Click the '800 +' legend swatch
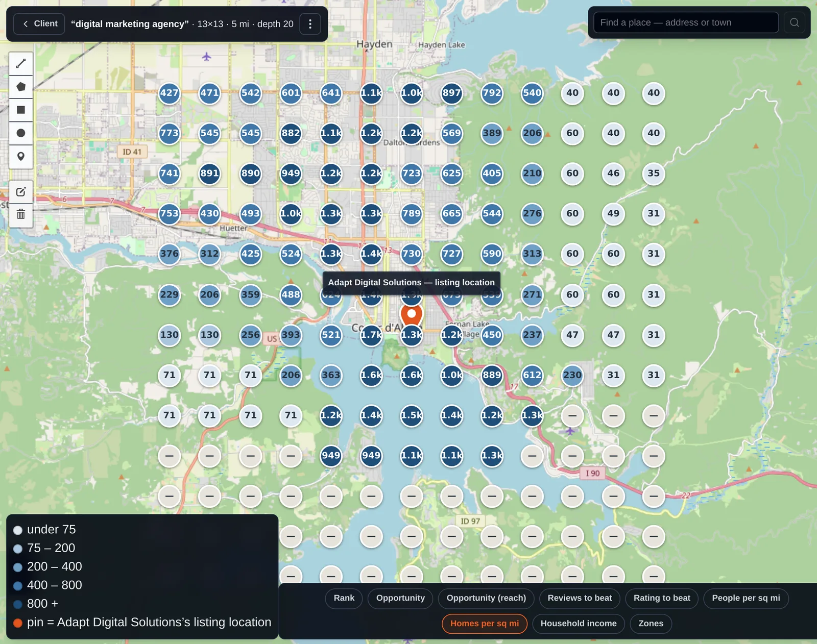817x644 pixels. click(18, 604)
